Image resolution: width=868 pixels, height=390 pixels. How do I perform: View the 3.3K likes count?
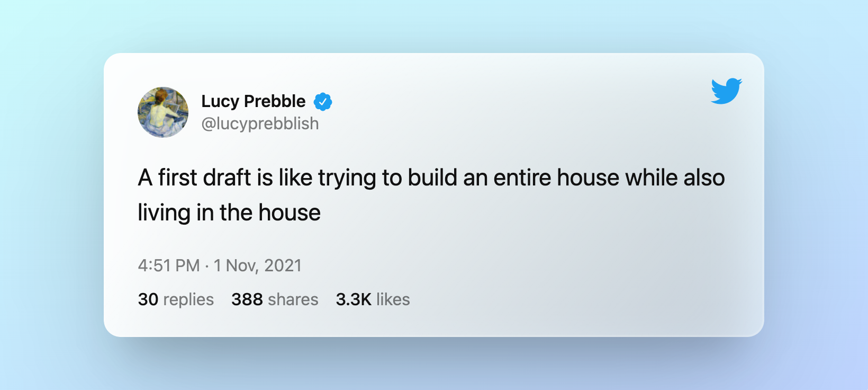click(354, 299)
